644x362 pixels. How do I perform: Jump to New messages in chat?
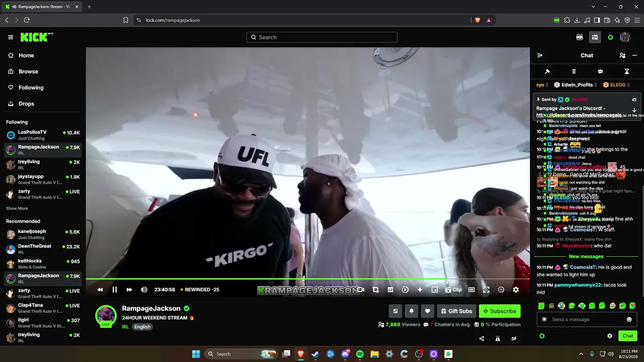pyautogui.click(x=586, y=256)
